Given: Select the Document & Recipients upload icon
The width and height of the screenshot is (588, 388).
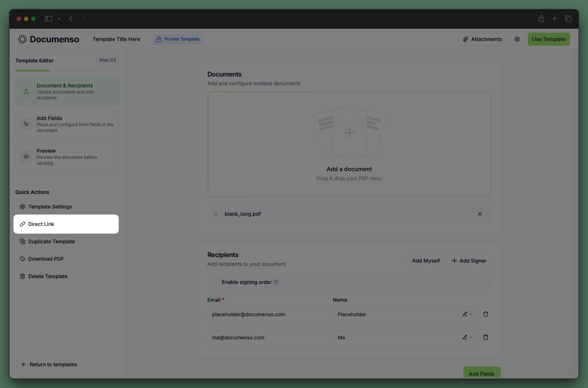Looking at the screenshot, I should (x=26, y=91).
